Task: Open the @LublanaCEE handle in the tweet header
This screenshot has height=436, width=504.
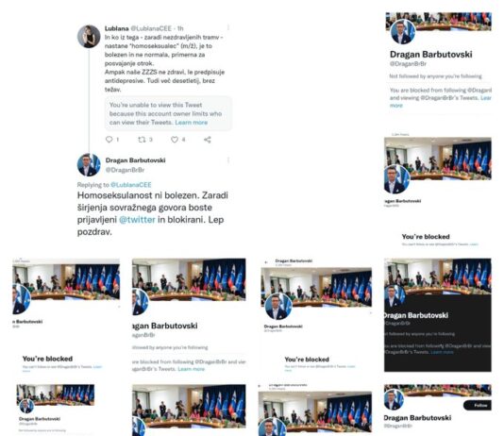Action: pos(151,28)
